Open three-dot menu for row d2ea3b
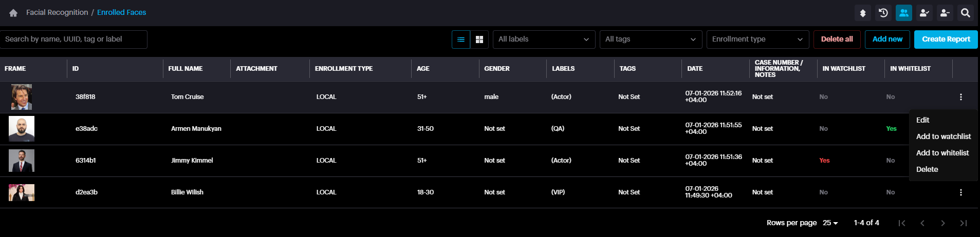 click(x=960, y=192)
